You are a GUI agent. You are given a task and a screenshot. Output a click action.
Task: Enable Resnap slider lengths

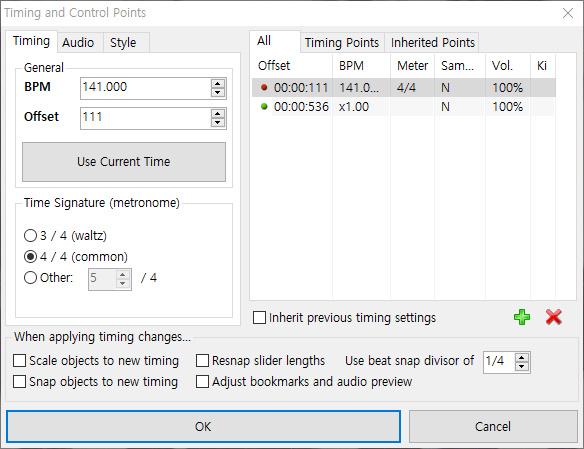[x=260, y=360]
